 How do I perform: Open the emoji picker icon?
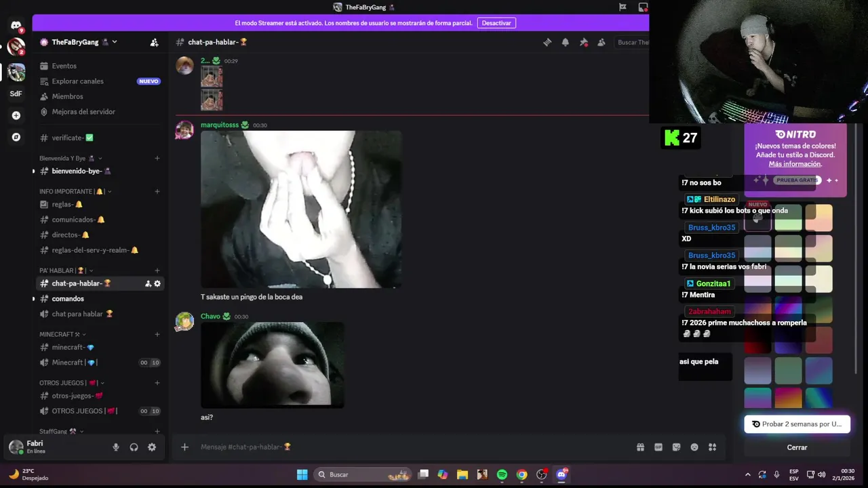694,447
